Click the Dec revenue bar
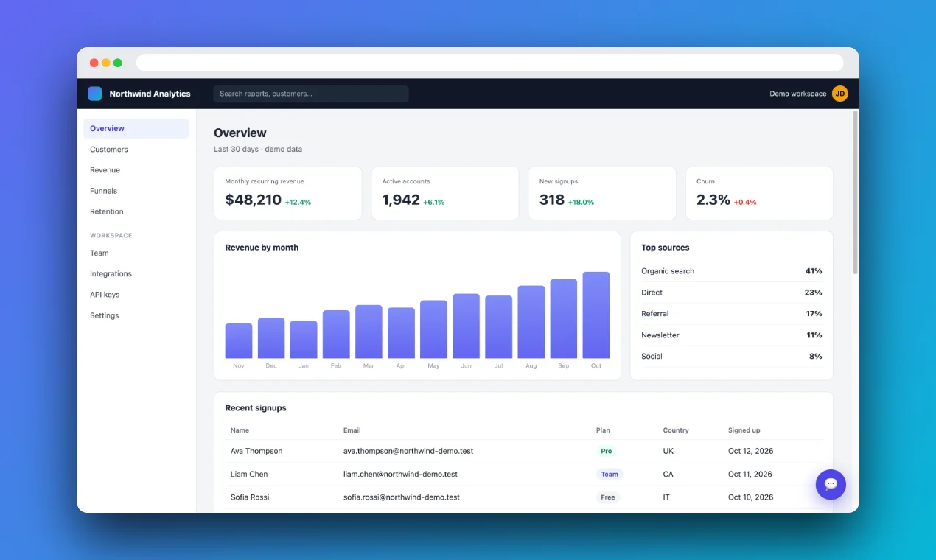 [x=271, y=338]
